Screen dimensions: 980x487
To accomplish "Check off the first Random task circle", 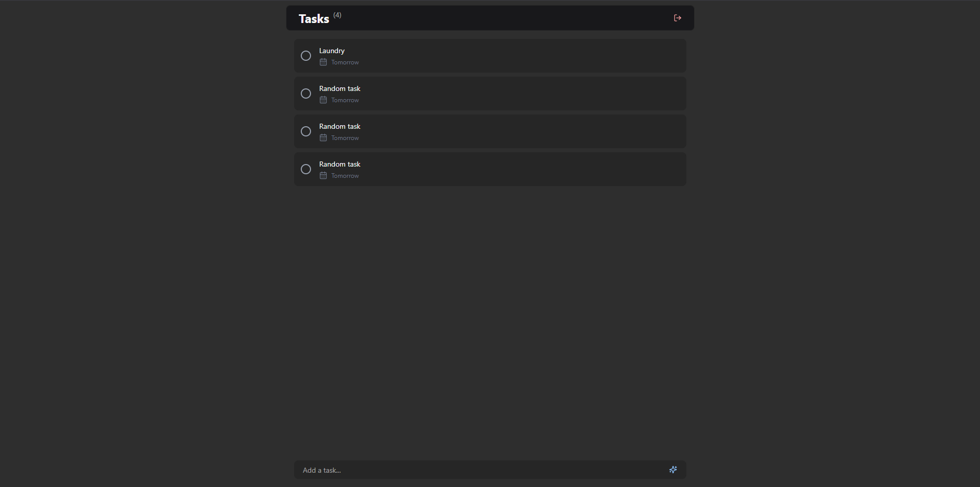I will 306,94.
